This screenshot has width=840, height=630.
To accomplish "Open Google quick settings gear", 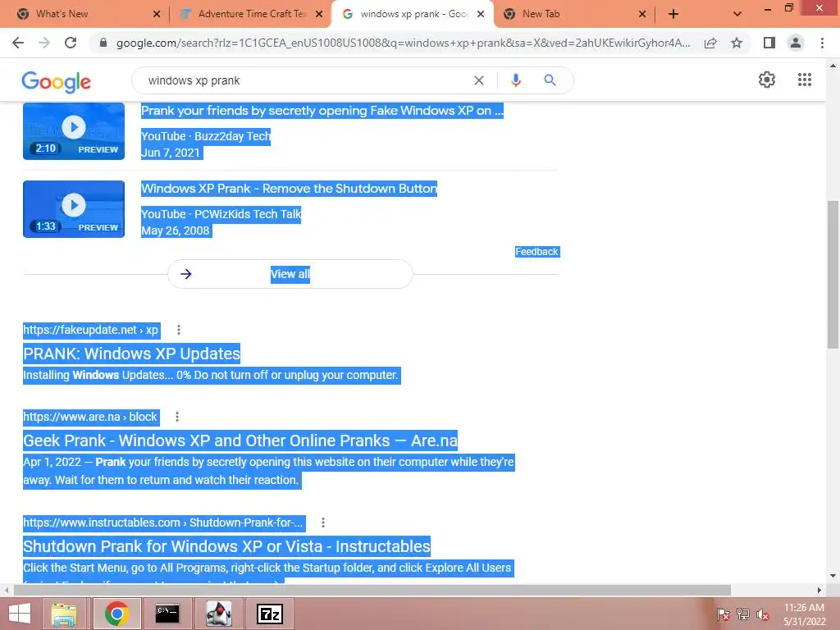I will click(767, 80).
